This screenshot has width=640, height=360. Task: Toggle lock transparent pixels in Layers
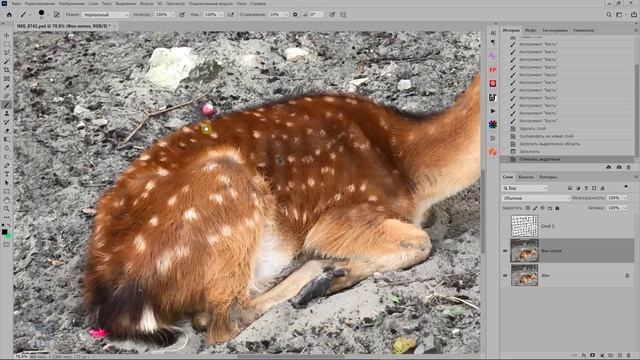coord(528,208)
